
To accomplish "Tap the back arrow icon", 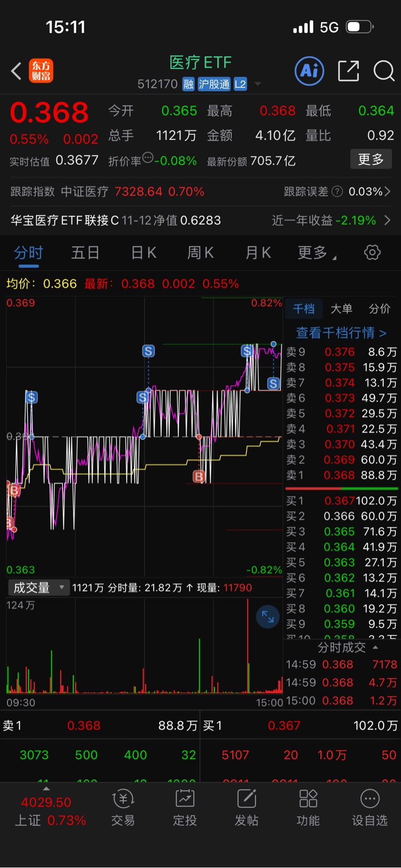I will coord(16,71).
